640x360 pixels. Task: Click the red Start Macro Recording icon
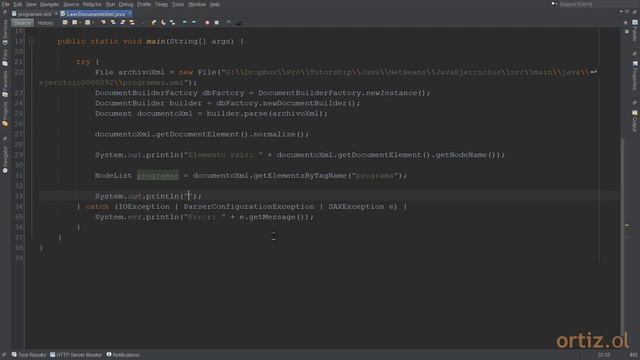[x=207, y=22]
